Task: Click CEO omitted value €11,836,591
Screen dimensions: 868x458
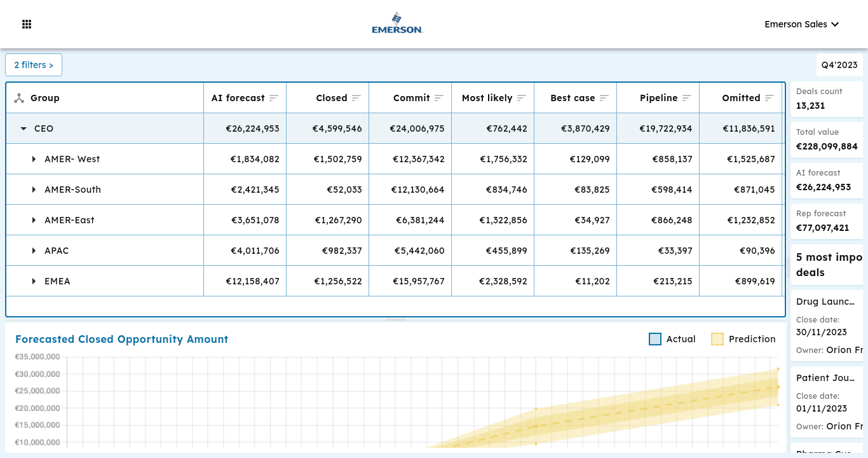Action: [749, 128]
